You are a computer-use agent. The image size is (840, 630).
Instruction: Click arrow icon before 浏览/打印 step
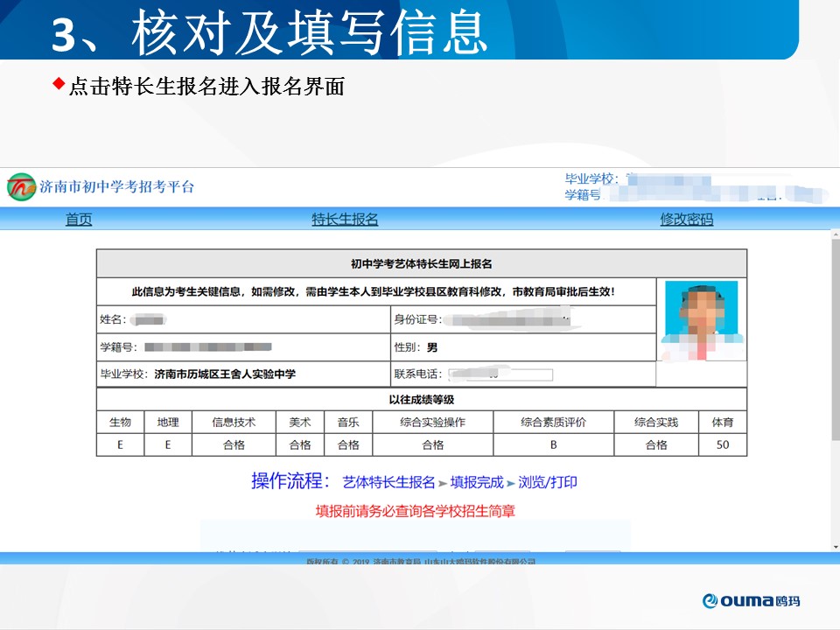pos(511,483)
